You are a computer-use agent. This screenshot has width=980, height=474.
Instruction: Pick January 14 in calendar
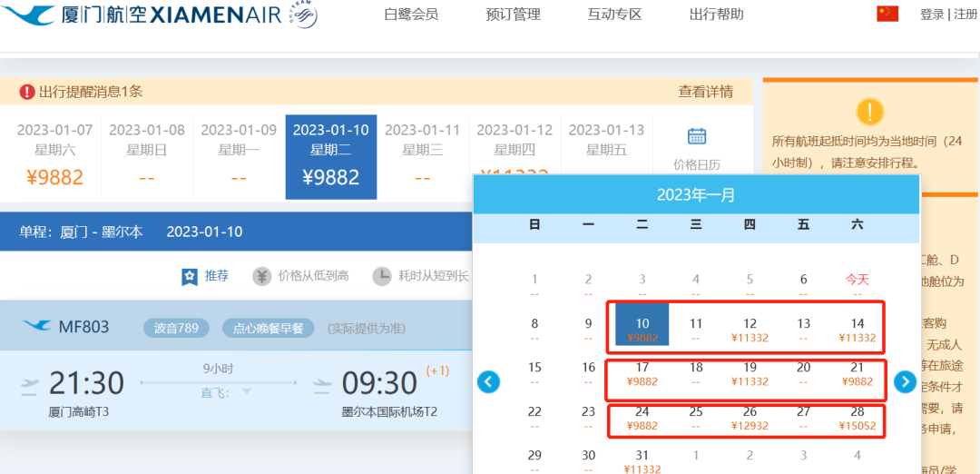[x=857, y=331]
